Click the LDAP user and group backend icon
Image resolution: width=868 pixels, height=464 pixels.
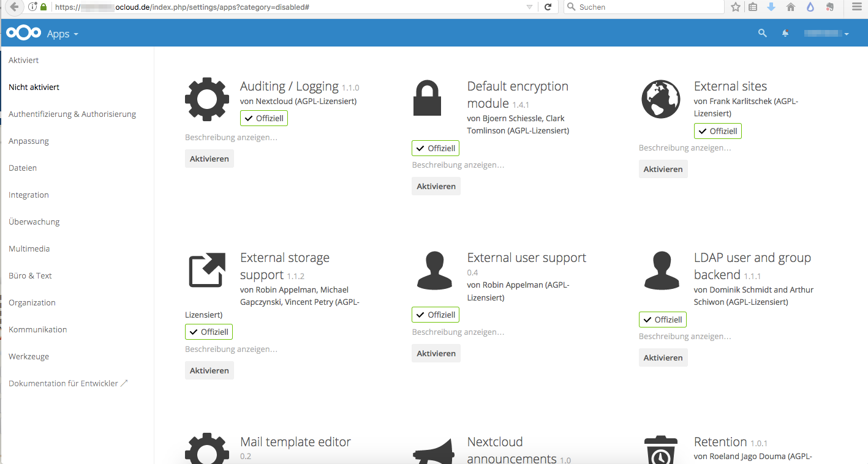[662, 270]
